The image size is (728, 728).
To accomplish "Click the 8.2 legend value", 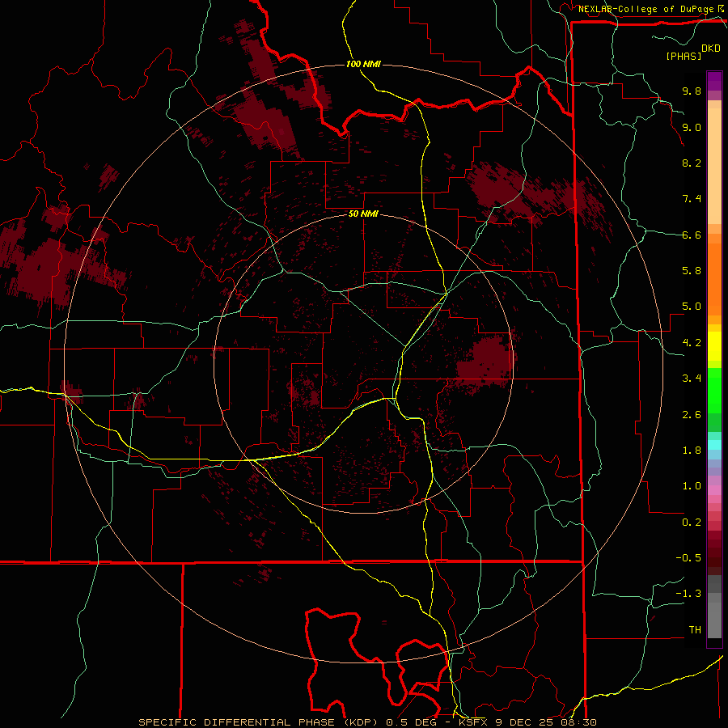I will [x=692, y=163].
